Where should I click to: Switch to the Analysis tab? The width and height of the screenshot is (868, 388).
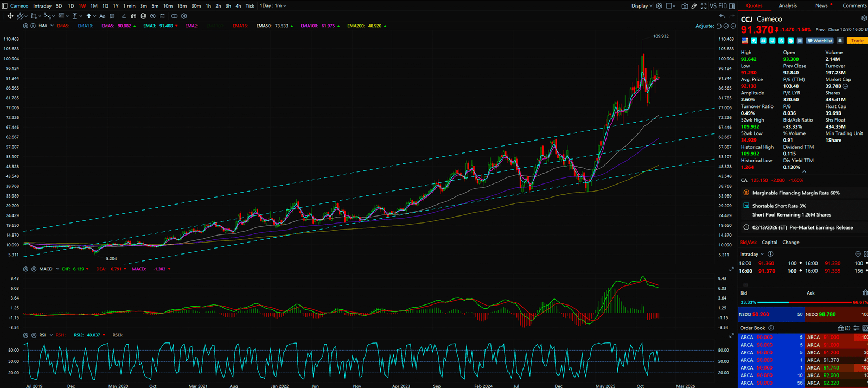coord(788,5)
